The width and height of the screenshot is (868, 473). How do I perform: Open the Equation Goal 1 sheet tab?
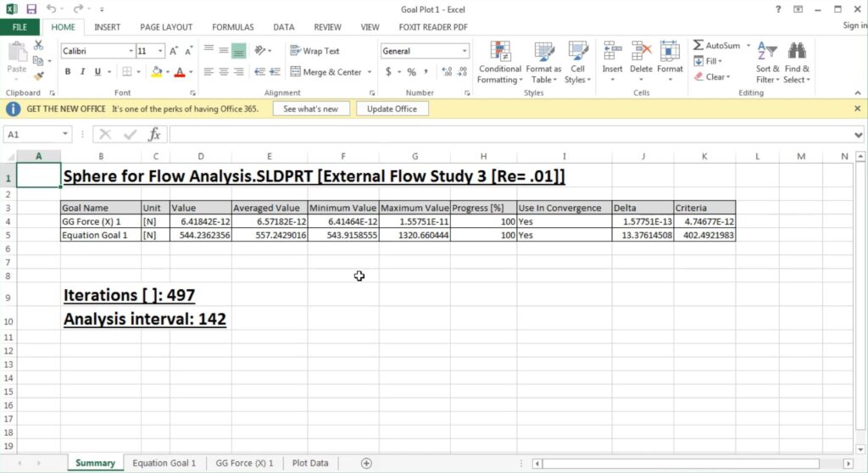click(x=164, y=463)
